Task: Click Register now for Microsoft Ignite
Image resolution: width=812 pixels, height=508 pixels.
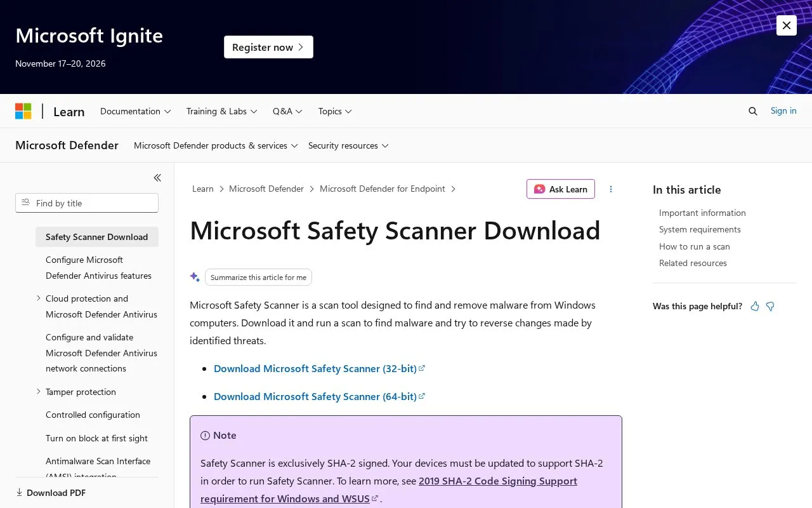Action: (x=268, y=47)
